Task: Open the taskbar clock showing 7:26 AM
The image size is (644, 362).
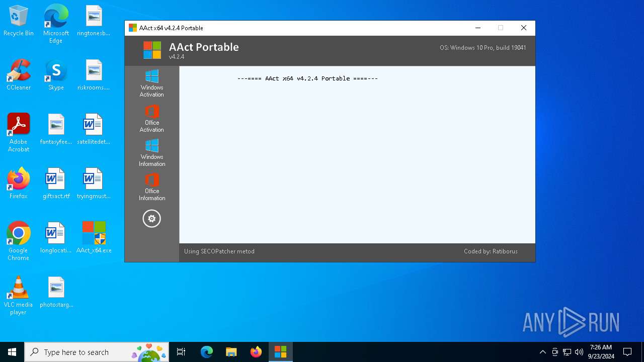Action: pyautogui.click(x=601, y=352)
